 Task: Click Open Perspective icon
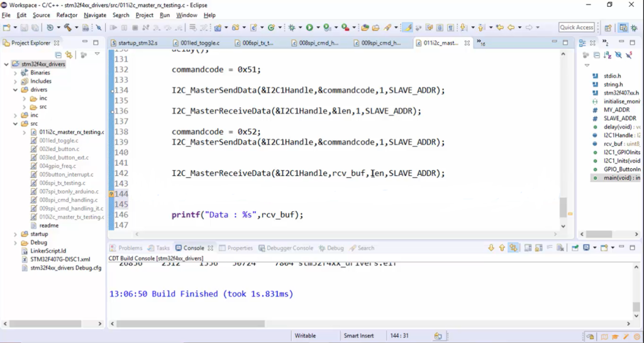608,28
